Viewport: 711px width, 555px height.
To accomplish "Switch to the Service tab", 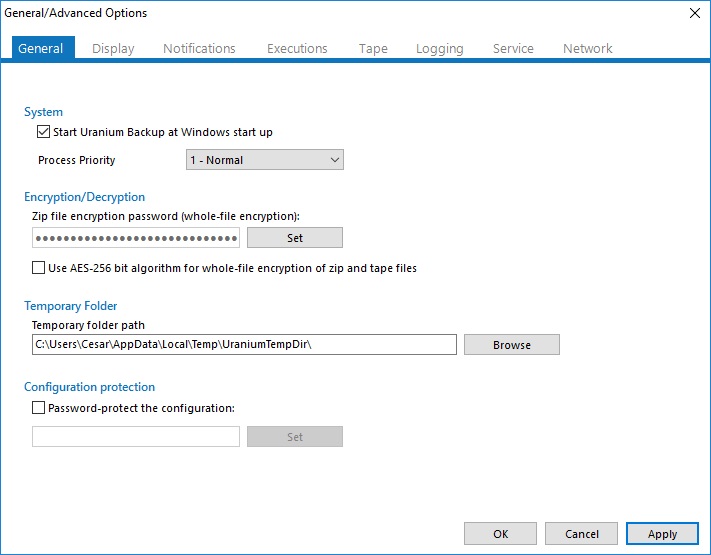I will (x=513, y=49).
